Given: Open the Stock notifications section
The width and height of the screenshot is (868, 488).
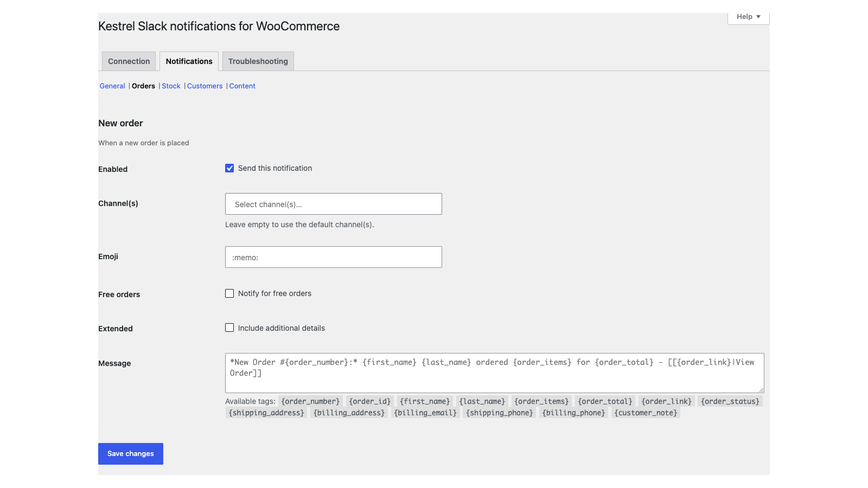Looking at the screenshot, I should [171, 86].
